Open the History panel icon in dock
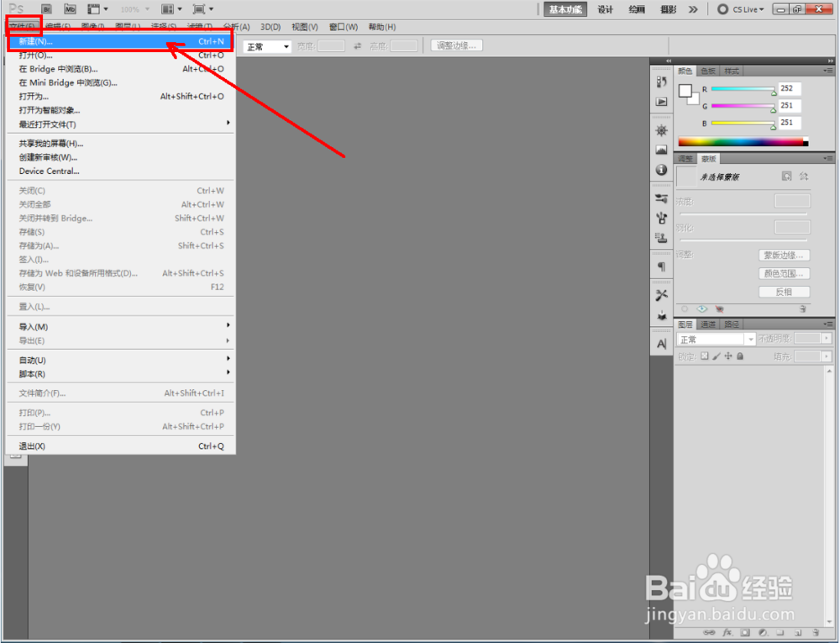Image resolution: width=840 pixels, height=643 pixels. (662, 82)
